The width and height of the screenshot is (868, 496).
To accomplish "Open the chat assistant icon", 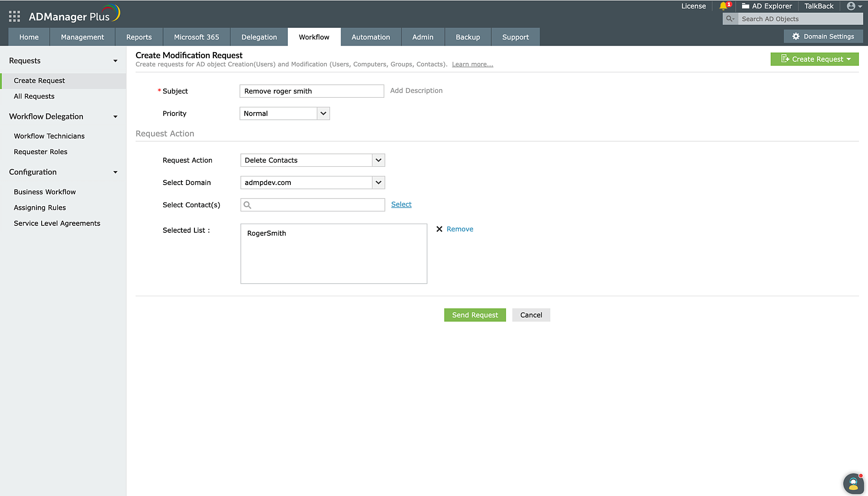I will click(853, 483).
